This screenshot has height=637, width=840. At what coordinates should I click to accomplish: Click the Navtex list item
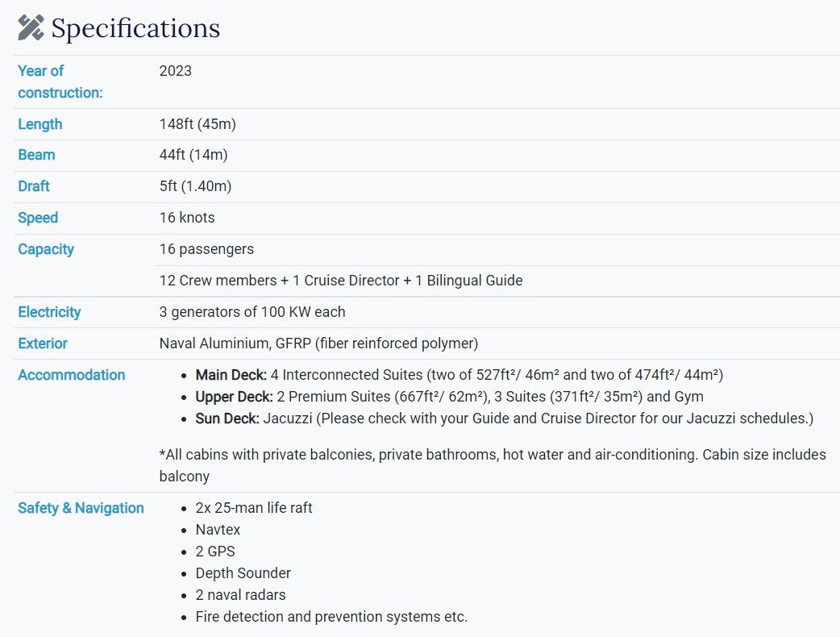[218, 529]
